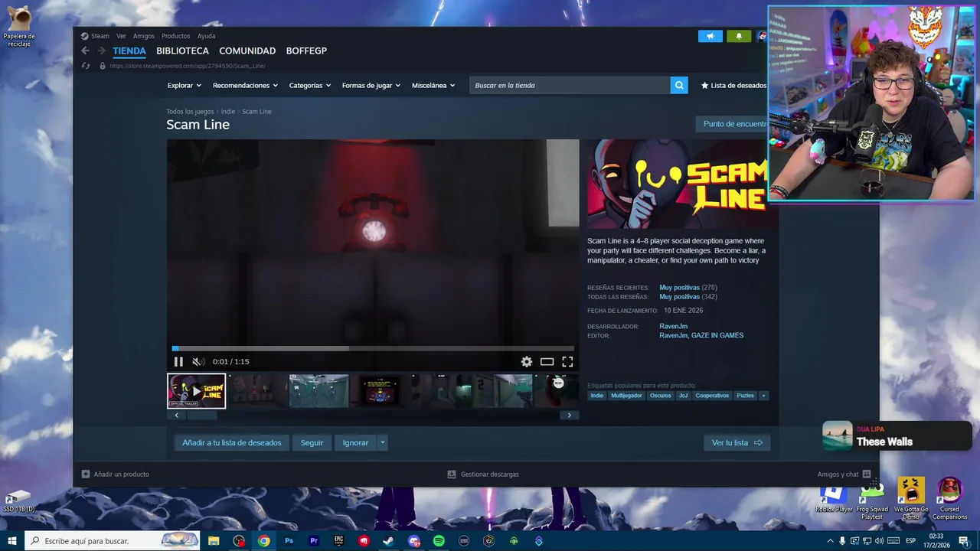Viewport: 980px width, 551px height.
Task: Click Añadir a tu lista de deseados
Action: pyautogui.click(x=232, y=442)
